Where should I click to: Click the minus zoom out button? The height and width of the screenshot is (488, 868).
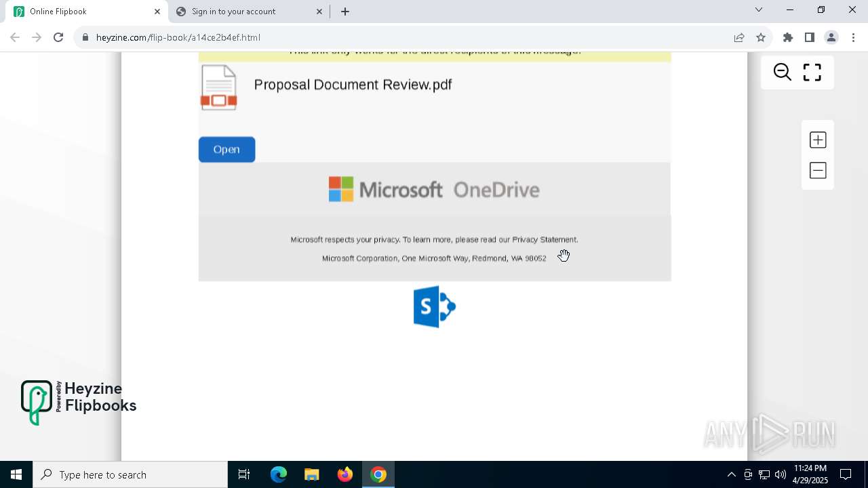point(818,170)
